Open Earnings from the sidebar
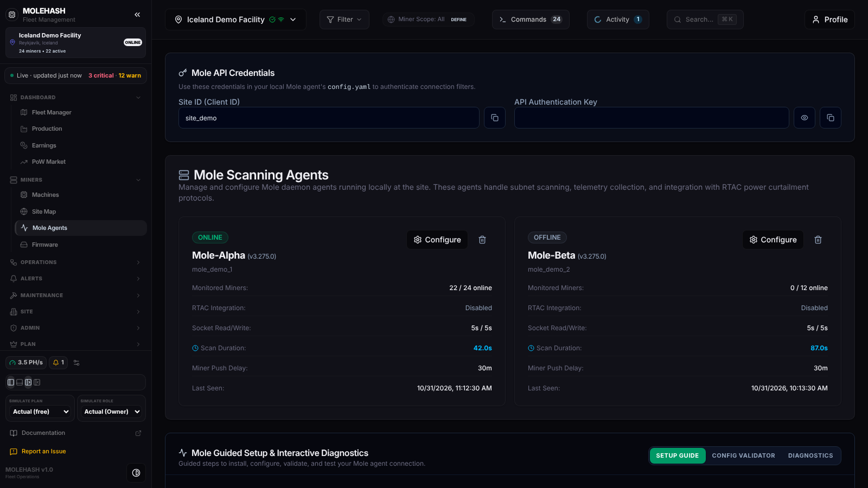Viewport: 868px width, 488px height. (x=80, y=145)
